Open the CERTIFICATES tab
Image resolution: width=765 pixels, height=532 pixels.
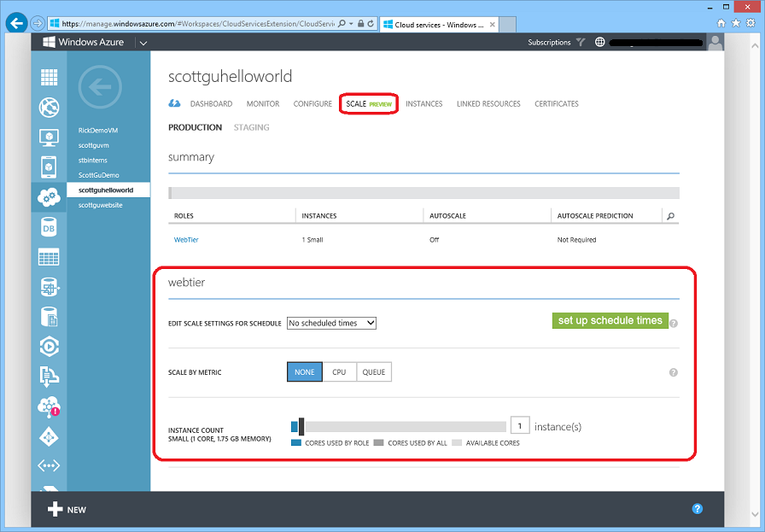pos(557,104)
